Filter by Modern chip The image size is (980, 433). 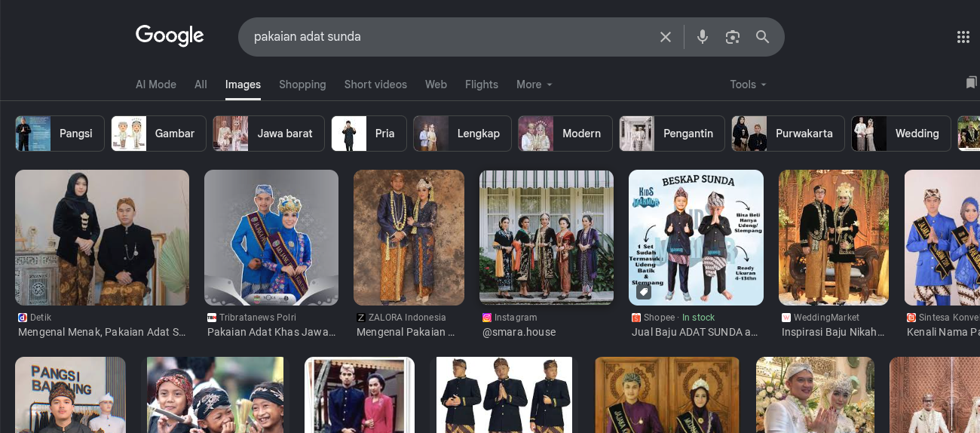tap(565, 134)
